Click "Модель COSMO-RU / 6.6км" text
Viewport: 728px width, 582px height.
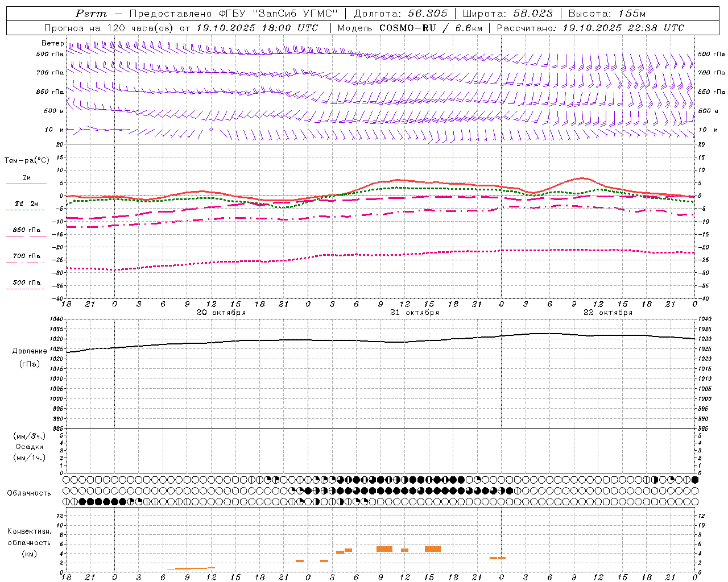click(410, 28)
